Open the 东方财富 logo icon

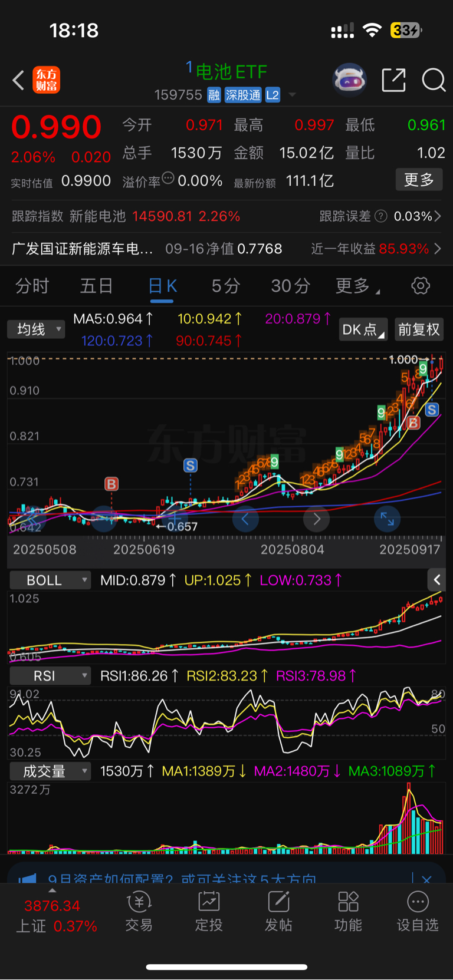click(x=47, y=80)
